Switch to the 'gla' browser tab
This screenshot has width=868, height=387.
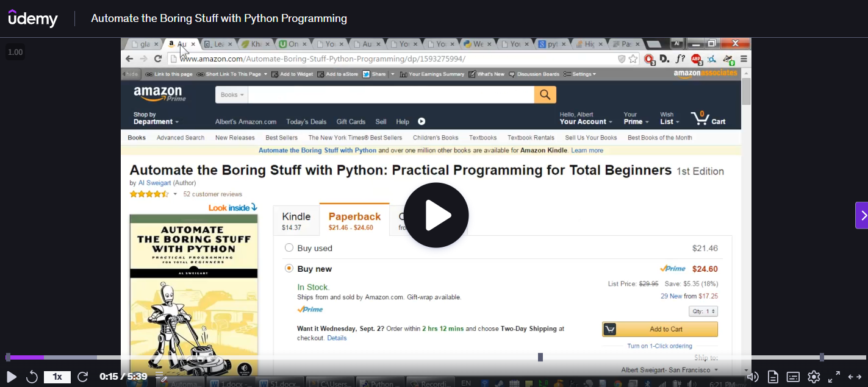(145, 44)
